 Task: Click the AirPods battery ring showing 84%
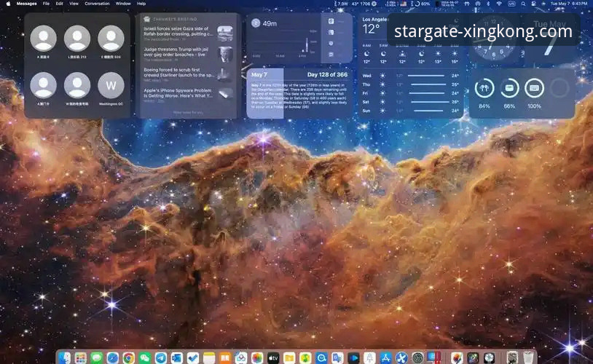coord(484,88)
